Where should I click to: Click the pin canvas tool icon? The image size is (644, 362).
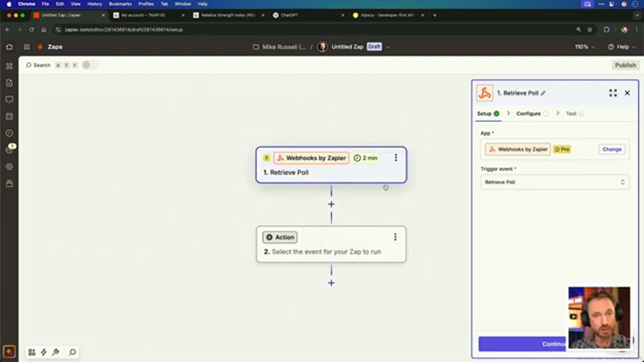56,352
